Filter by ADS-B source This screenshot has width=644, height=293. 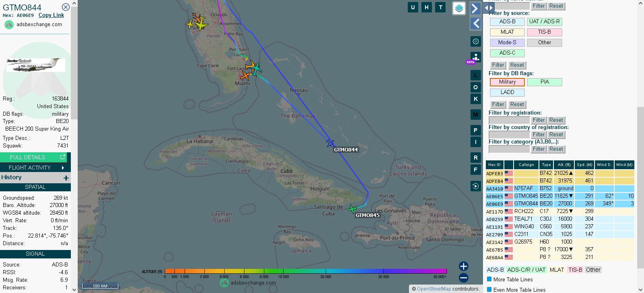pyautogui.click(x=507, y=22)
